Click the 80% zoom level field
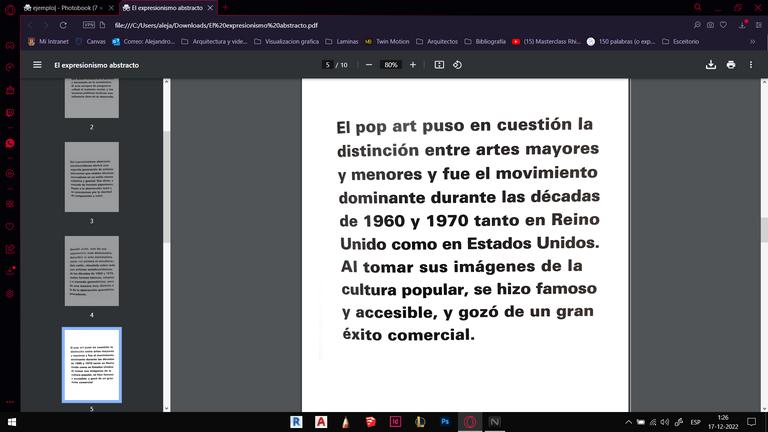This screenshot has height=432, width=768. [x=390, y=65]
